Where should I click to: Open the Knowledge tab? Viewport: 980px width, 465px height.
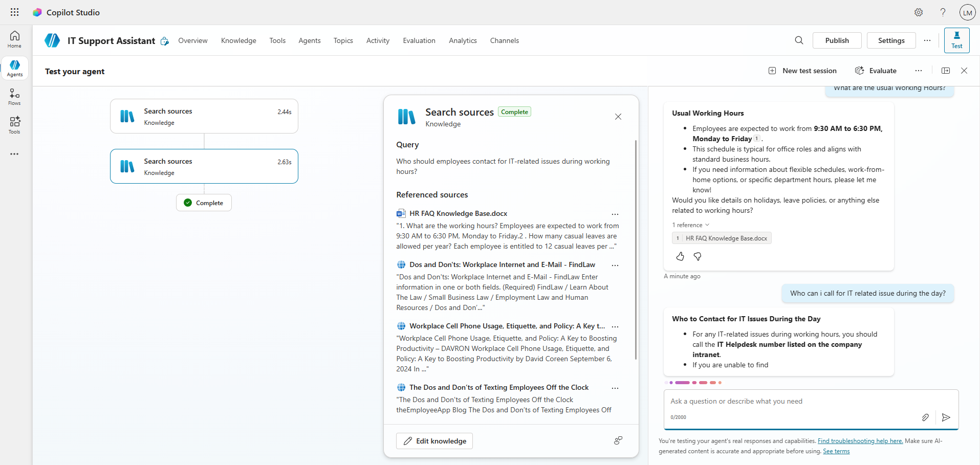pyautogui.click(x=238, y=40)
